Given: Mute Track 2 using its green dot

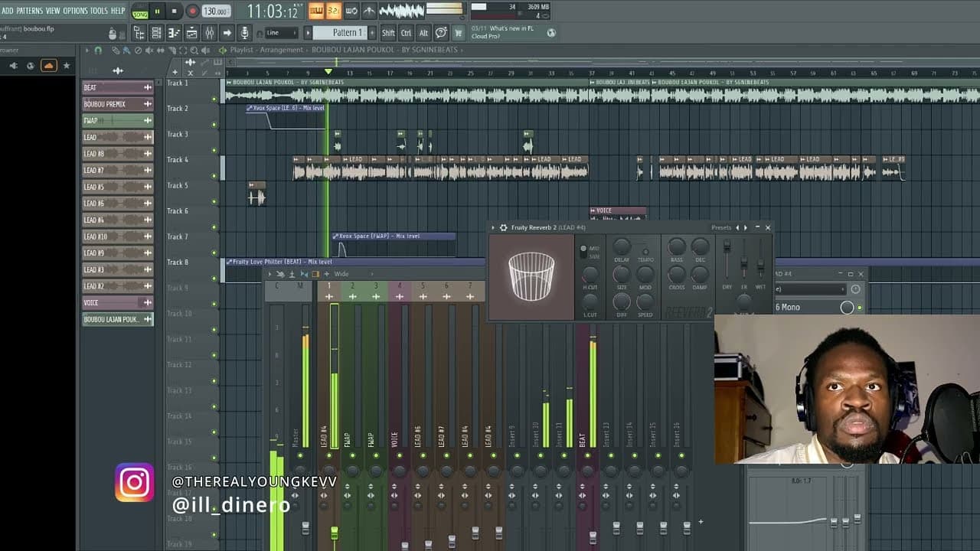Looking at the screenshot, I should (x=214, y=125).
